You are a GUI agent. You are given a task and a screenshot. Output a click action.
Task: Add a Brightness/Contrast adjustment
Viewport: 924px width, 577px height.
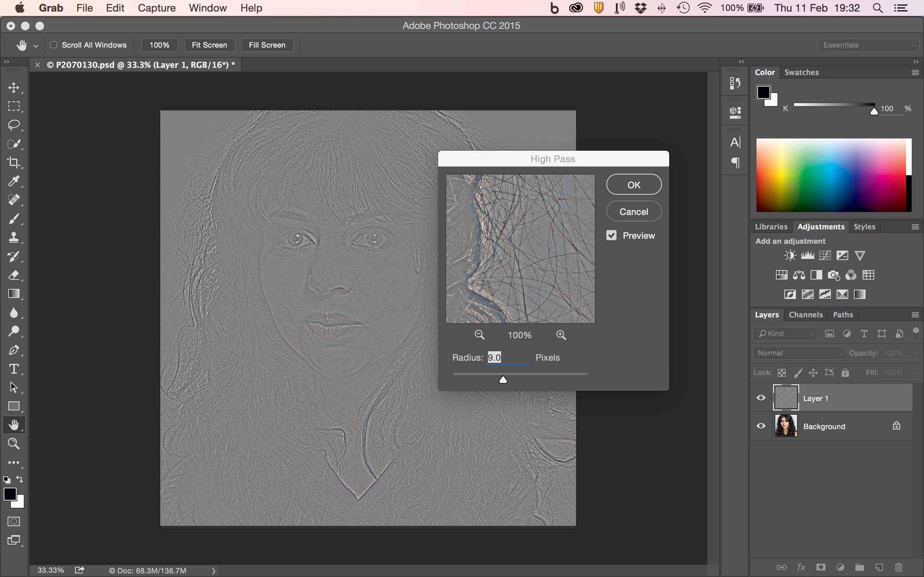tap(790, 255)
